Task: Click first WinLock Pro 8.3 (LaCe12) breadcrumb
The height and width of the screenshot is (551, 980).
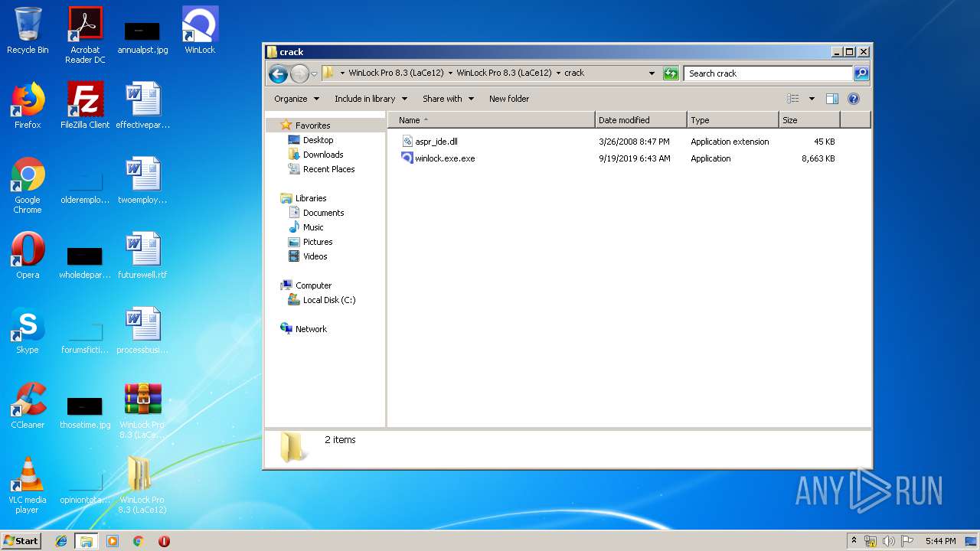Action: coord(397,73)
